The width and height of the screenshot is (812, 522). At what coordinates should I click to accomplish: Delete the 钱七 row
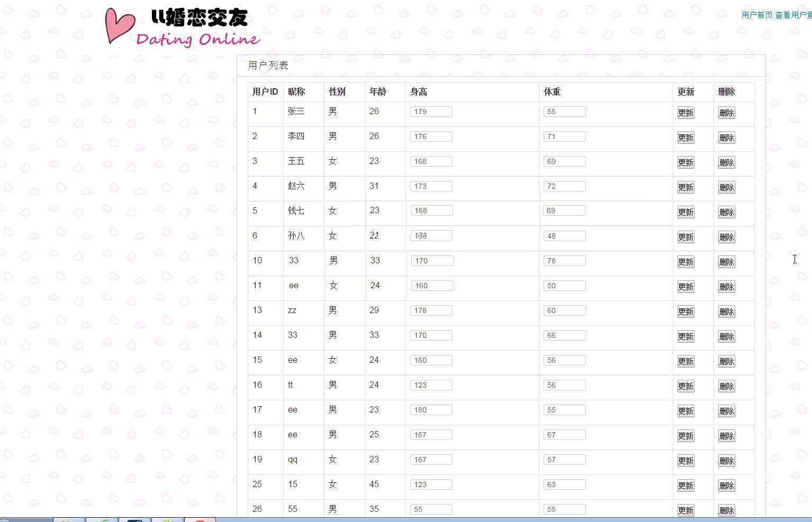pos(726,212)
